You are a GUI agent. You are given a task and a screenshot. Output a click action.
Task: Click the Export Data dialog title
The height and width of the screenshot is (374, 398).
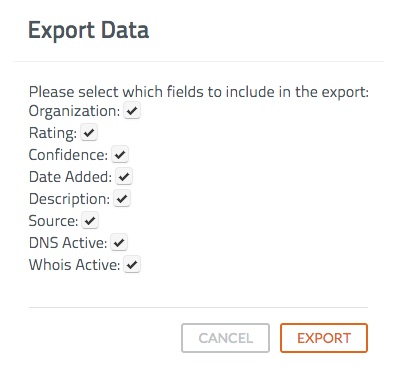click(x=88, y=31)
